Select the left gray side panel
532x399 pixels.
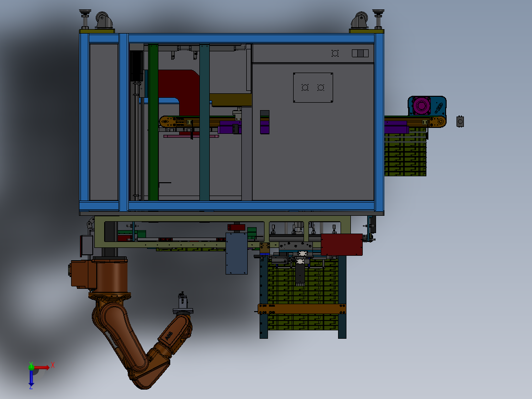pyautogui.click(x=104, y=122)
